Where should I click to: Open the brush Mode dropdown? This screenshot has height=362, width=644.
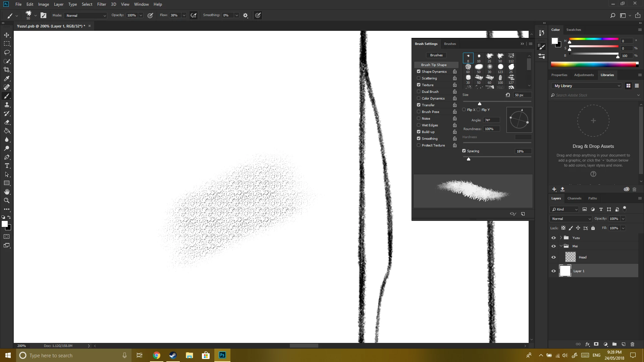point(86,15)
